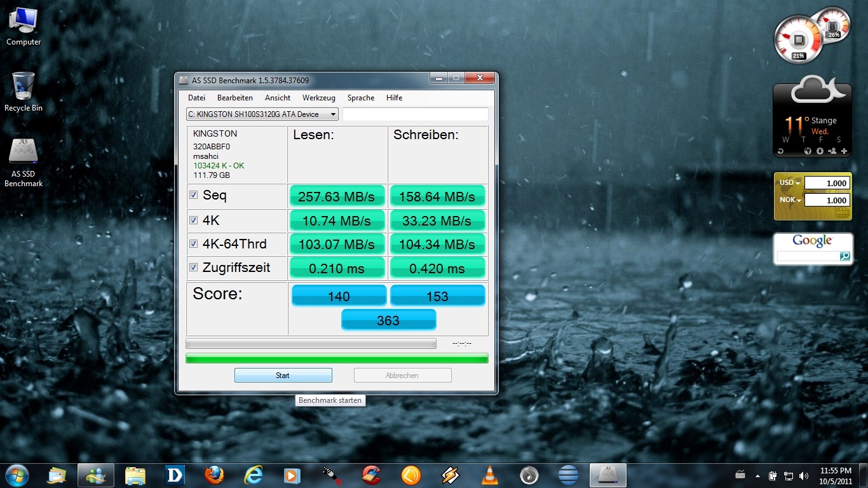Screen dimensions: 868x488
Task: Click the CPU usage meter gadget
Action: coord(798,39)
